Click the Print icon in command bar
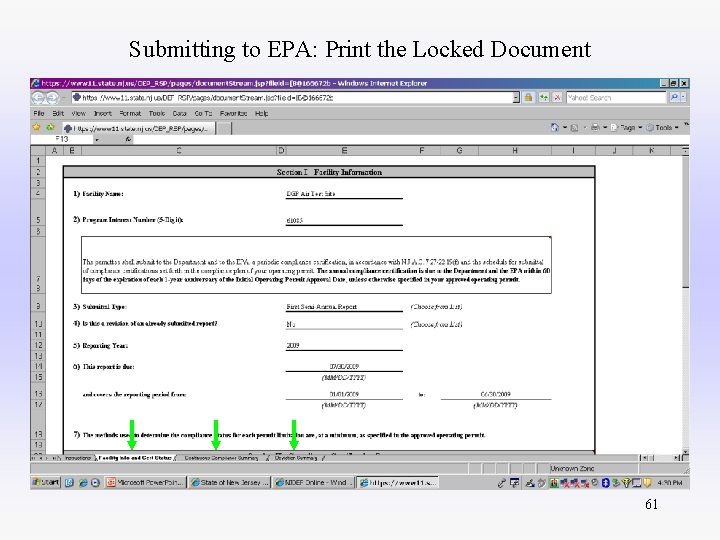Screen dimensions: 720x540 [595, 127]
